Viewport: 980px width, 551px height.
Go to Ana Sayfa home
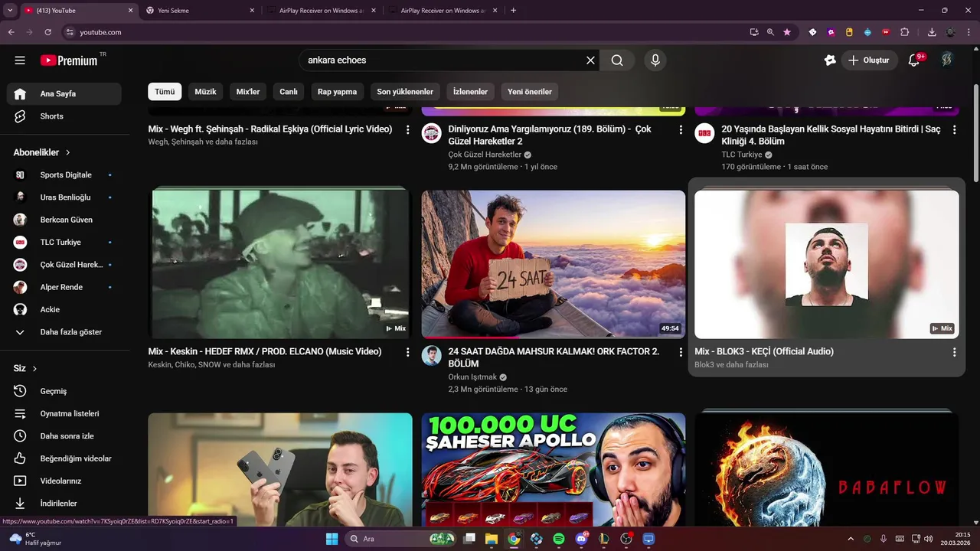(x=64, y=93)
